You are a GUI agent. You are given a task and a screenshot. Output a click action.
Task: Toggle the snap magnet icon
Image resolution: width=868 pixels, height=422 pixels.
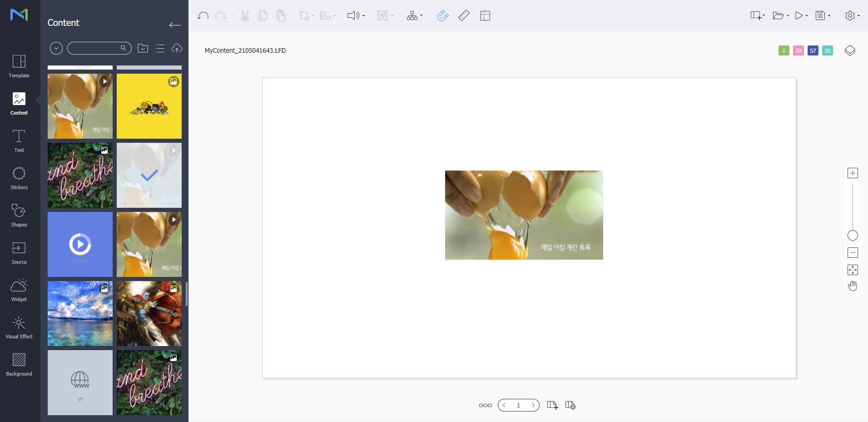click(443, 16)
